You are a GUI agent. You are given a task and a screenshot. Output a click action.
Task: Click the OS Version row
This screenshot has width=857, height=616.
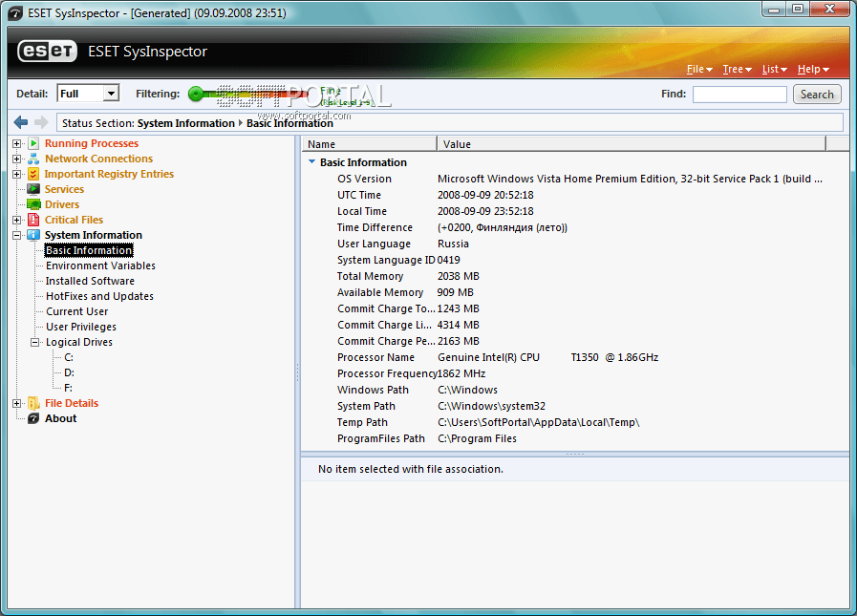coord(574,179)
